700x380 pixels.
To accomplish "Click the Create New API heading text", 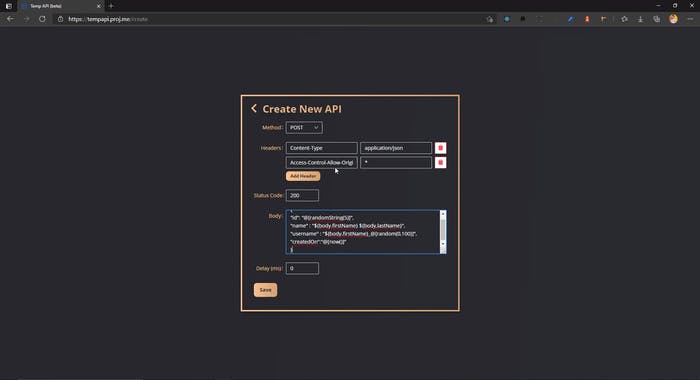I will 302,109.
